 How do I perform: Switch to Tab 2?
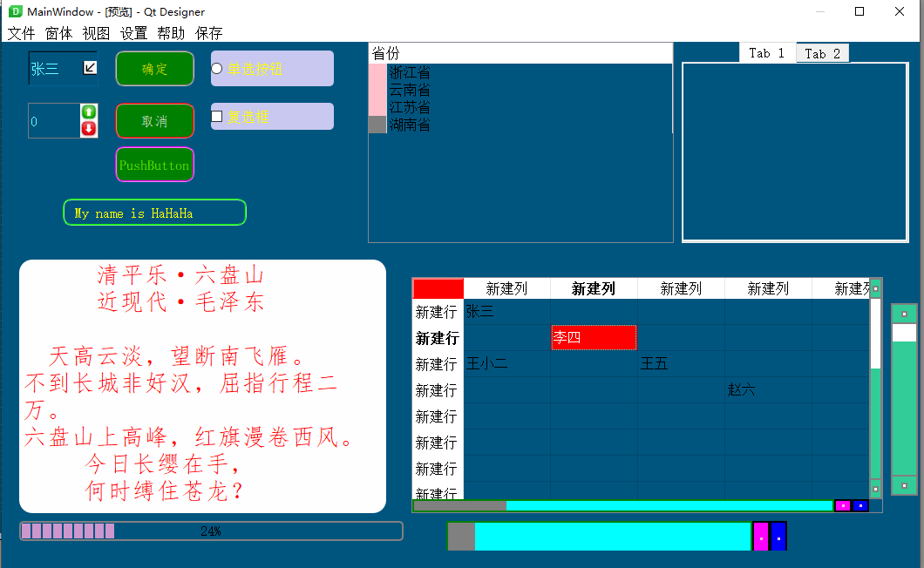pos(823,54)
